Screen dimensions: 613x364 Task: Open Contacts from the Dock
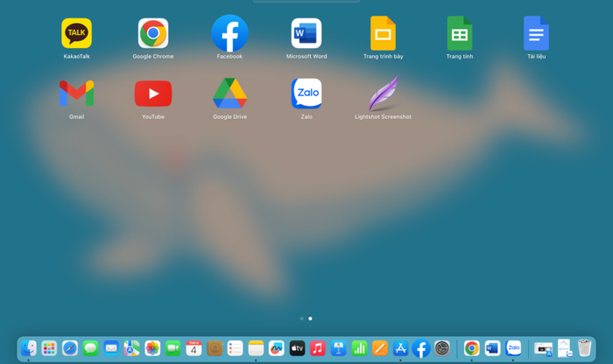pyautogui.click(x=215, y=348)
